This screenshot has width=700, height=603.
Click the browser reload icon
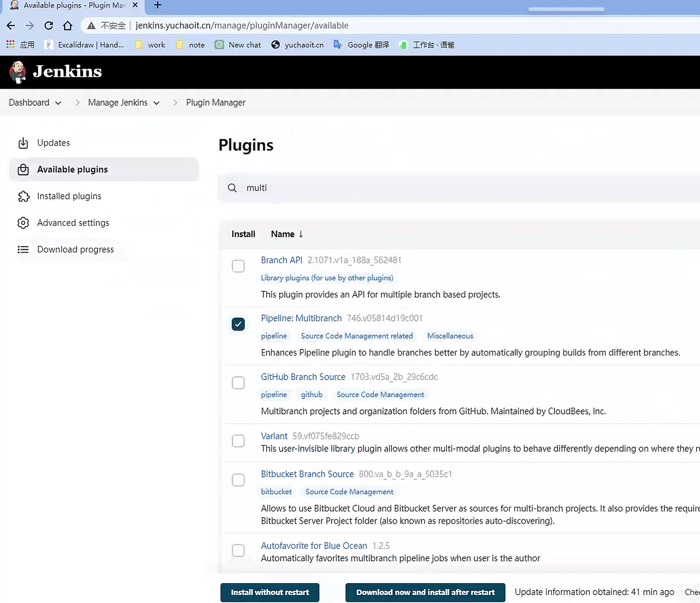[x=49, y=26]
